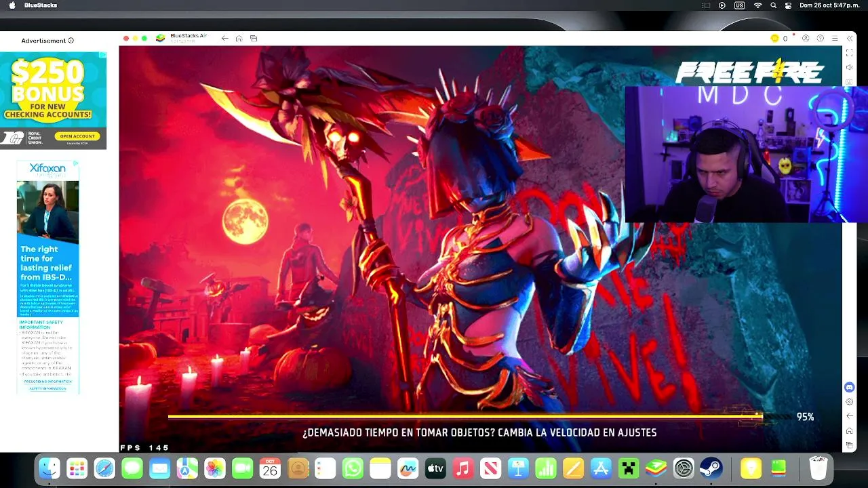
Task: Open the Xifaxan IBS-D ad banner
Action: point(47,278)
